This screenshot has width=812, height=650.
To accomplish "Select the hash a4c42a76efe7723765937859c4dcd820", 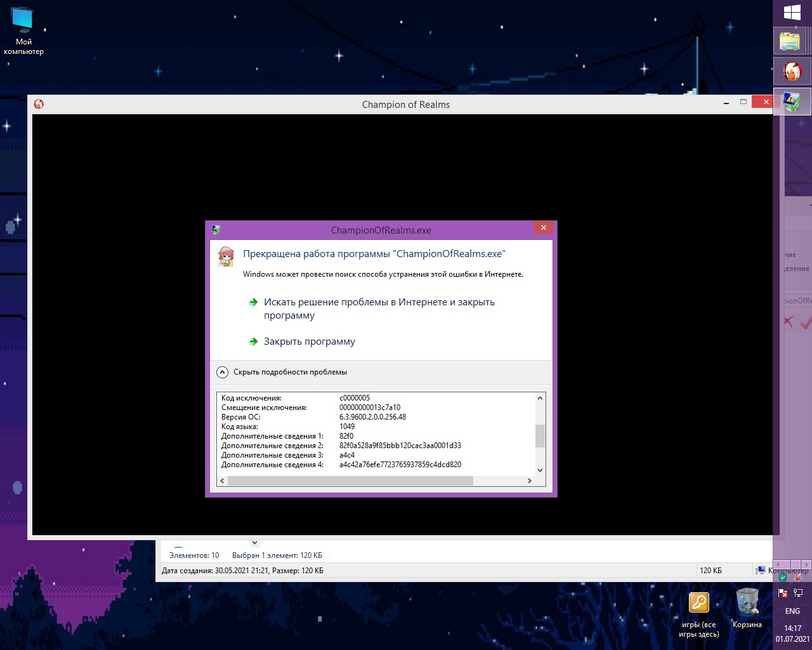I will click(x=400, y=465).
